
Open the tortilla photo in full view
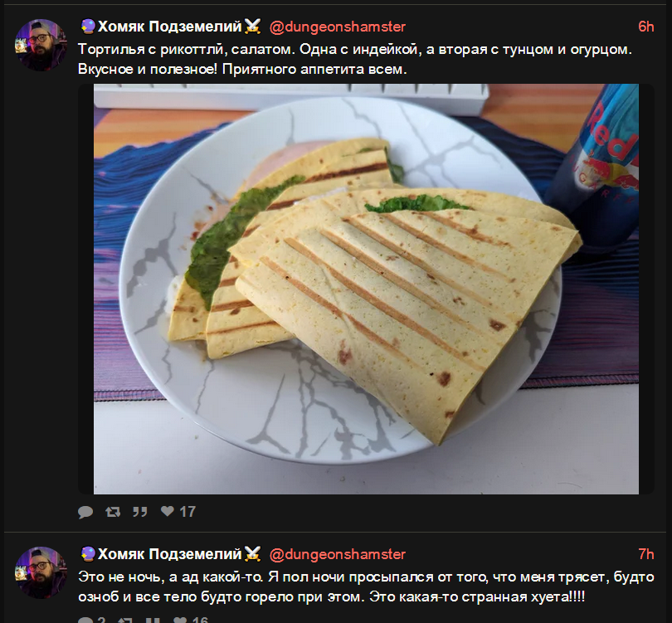[366, 289]
